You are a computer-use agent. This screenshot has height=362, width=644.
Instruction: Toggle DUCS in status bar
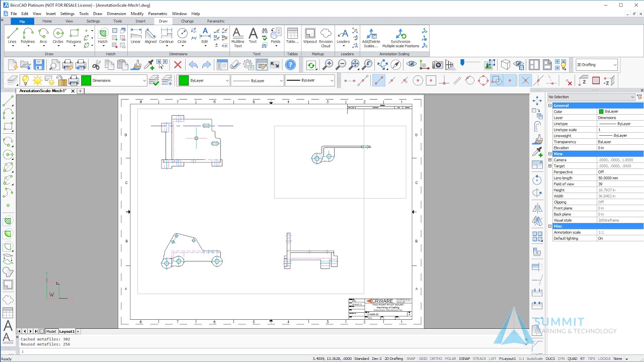pos(550,358)
